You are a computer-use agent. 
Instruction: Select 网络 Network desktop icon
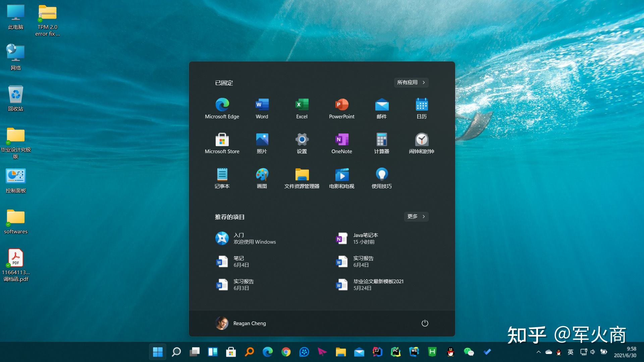click(x=16, y=58)
